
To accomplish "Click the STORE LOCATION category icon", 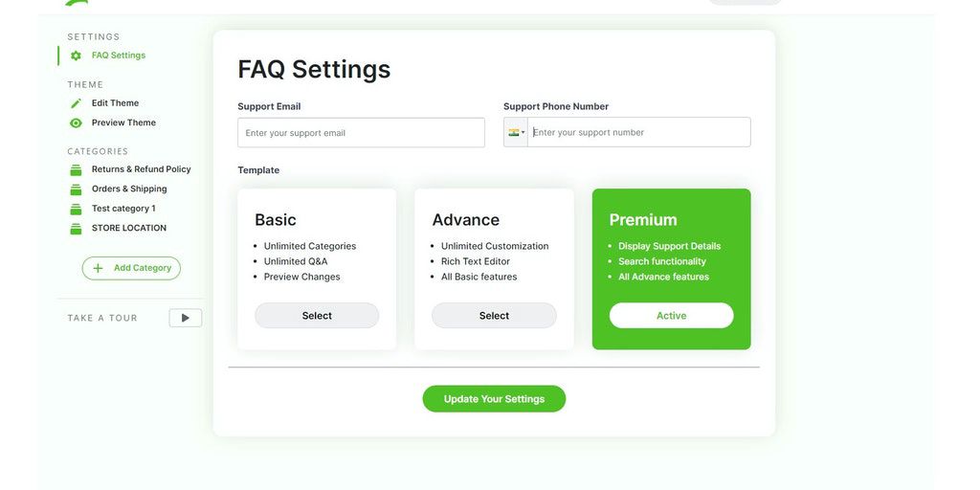I will coord(76,229).
